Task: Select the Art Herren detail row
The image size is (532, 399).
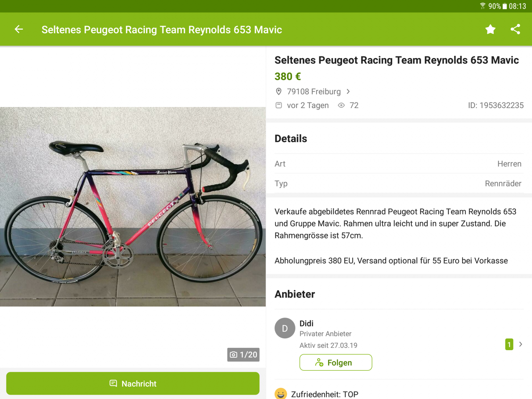Action: click(x=399, y=164)
